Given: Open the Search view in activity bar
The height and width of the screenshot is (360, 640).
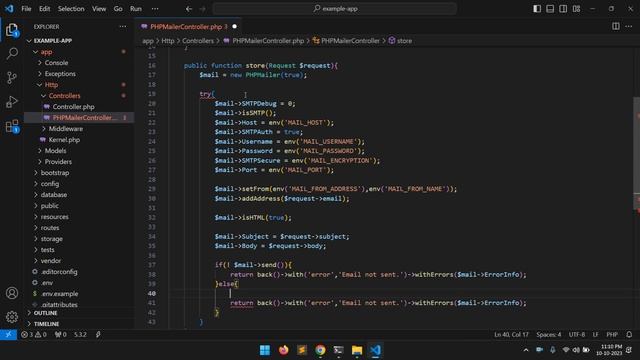Looking at the screenshot, I should [12, 53].
